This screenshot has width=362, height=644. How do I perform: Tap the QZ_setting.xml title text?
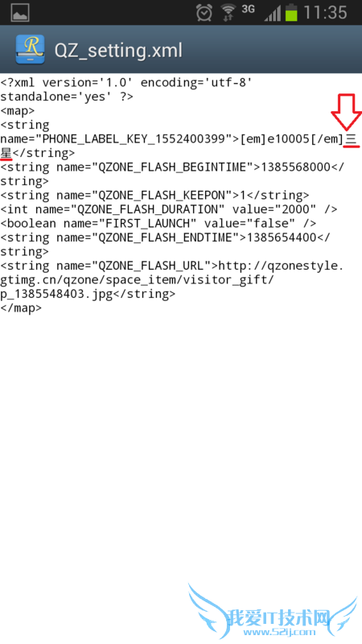coord(118,51)
